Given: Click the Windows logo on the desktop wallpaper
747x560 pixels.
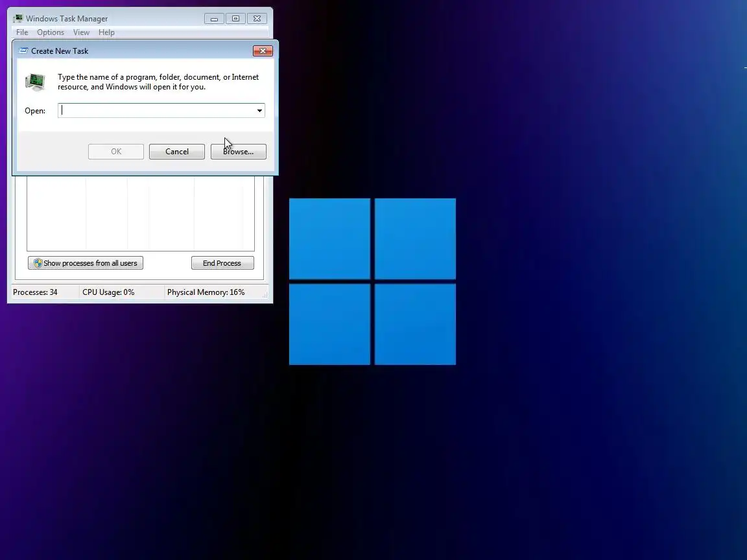Looking at the screenshot, I should coord(372,281).
